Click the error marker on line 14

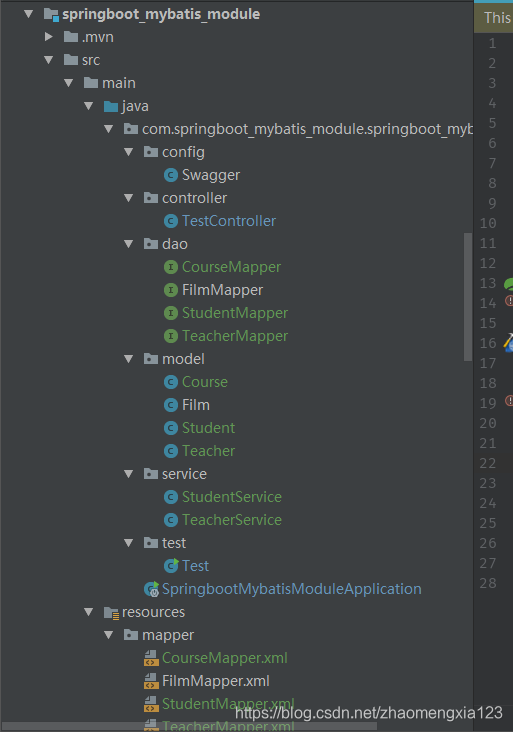point(509,301)
